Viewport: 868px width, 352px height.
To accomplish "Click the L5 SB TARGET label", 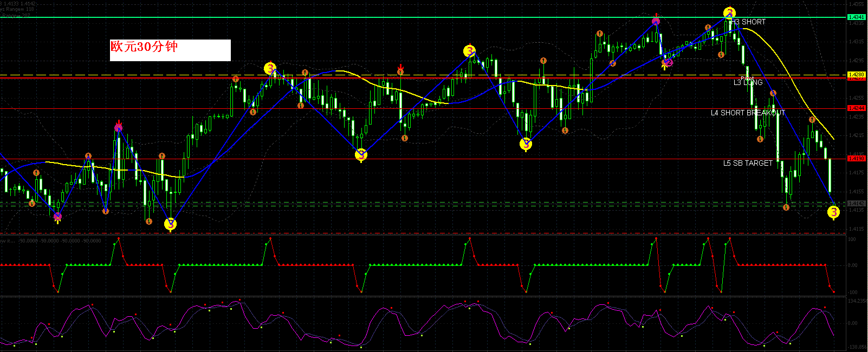I will (748, 163).
